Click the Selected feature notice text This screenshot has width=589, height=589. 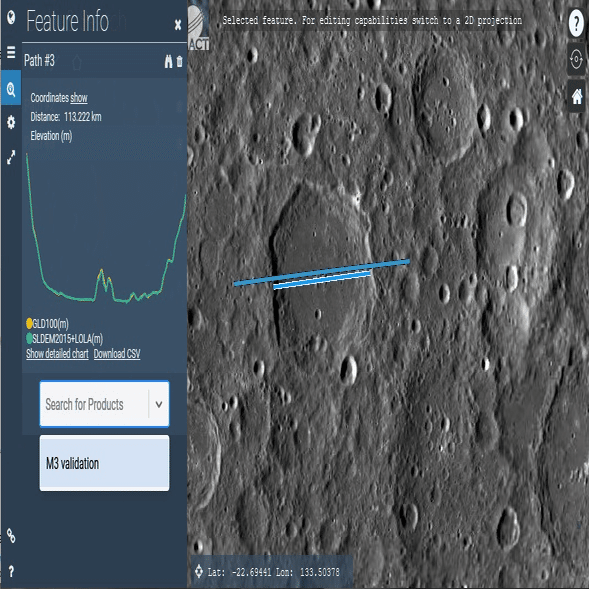[x=372, y=20]
